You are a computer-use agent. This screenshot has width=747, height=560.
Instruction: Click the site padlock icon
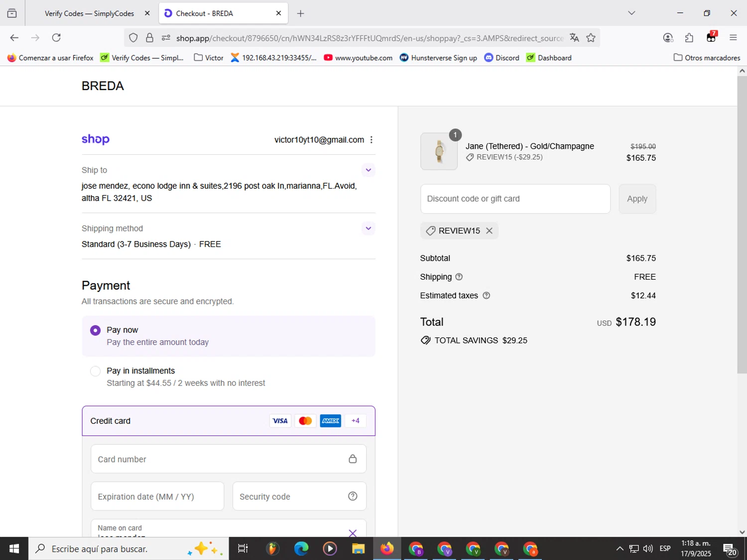(149, 38)
